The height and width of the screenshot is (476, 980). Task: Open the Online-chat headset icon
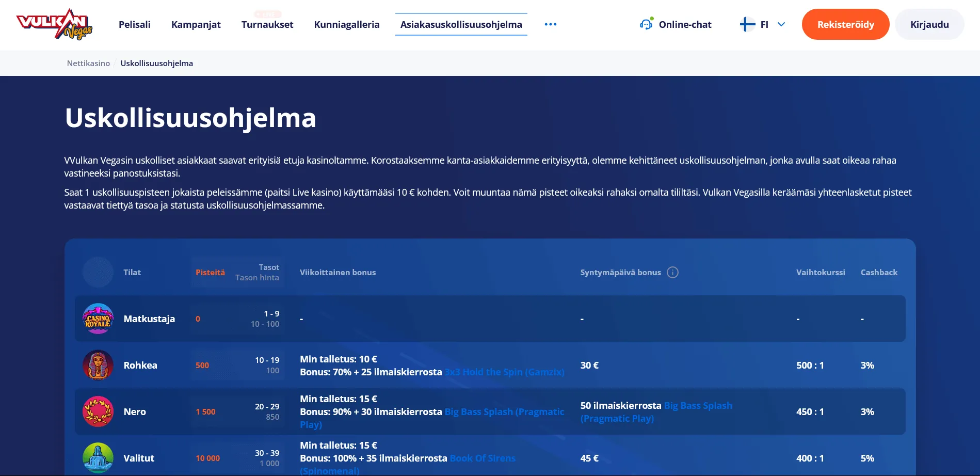pos(646,24)
